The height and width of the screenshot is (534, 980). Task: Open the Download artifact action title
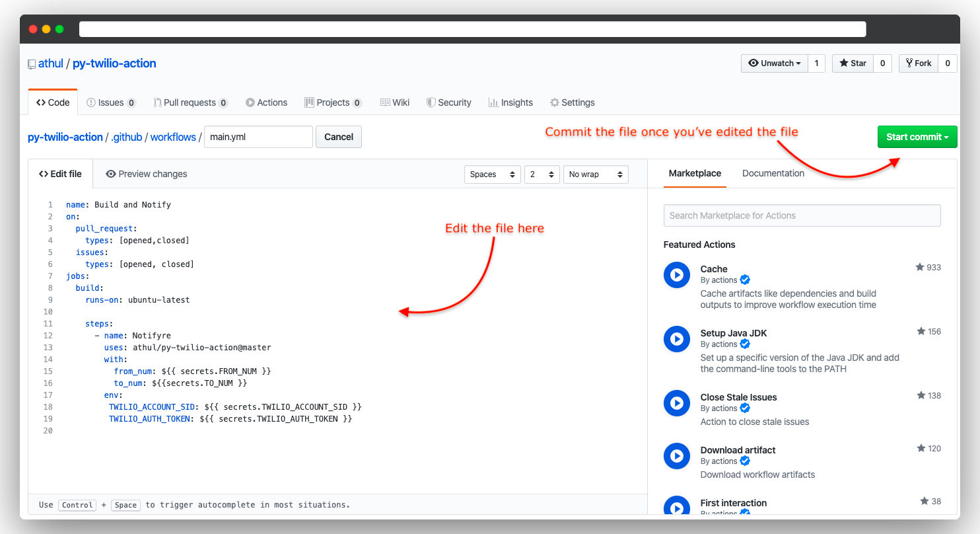click(x=738, y=450)
